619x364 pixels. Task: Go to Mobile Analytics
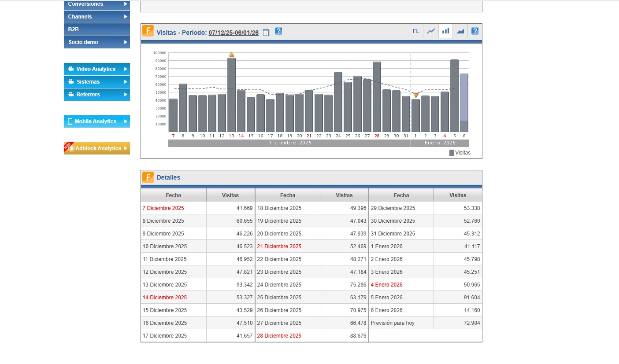pos(96,121)
